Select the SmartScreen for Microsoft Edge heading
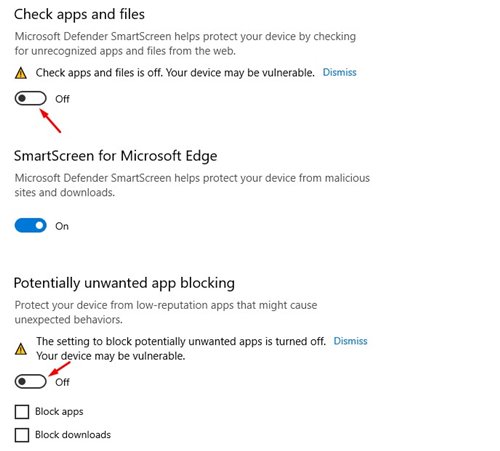This screenshot has height=451, width=500. click(116, 156)
